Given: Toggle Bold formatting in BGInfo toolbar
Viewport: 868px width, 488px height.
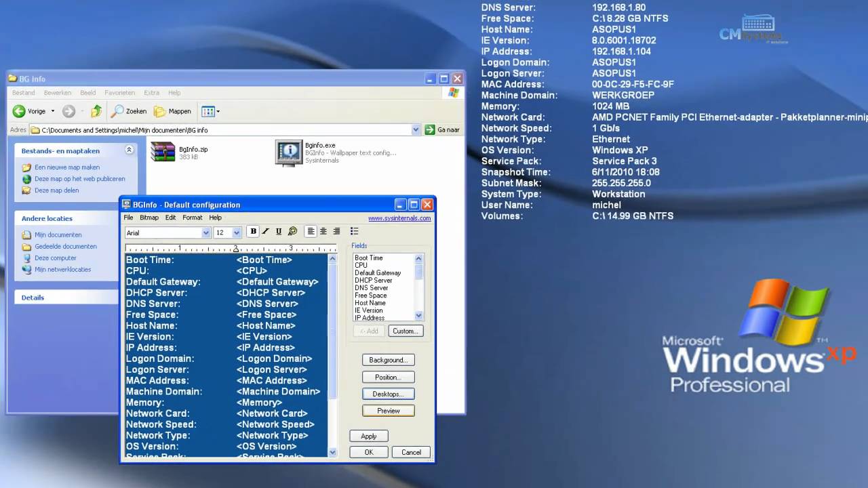Looking at the screenshot, I should coord(253,232).
